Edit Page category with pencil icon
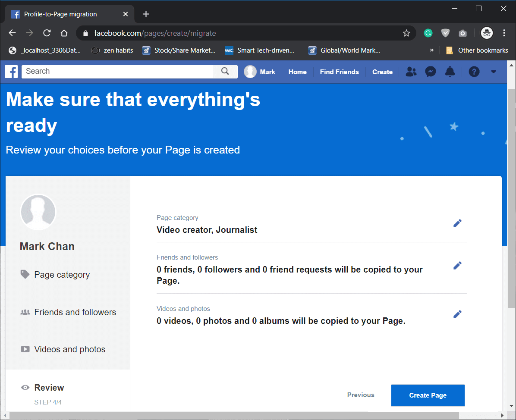The image size is (516, 420). [457, 223]
